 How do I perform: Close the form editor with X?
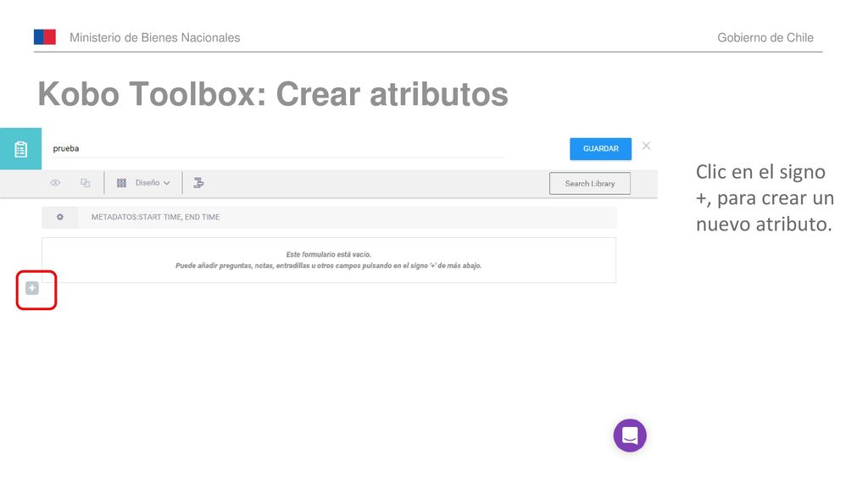click(646, 146)
